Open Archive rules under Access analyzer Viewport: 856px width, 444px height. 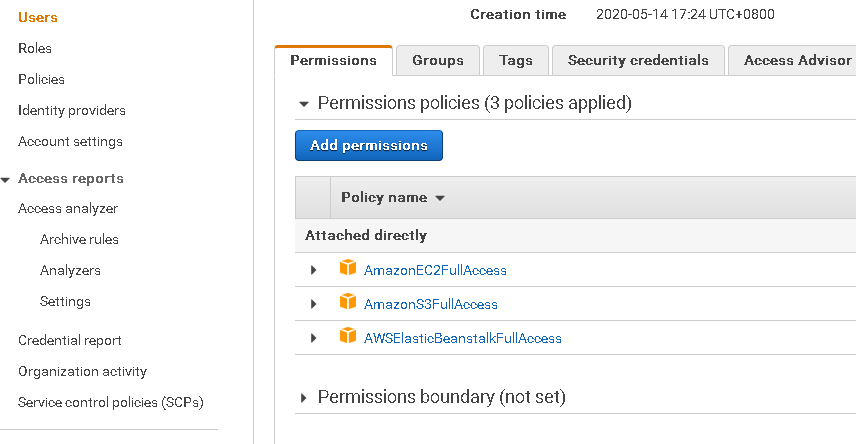pos(79,239)
